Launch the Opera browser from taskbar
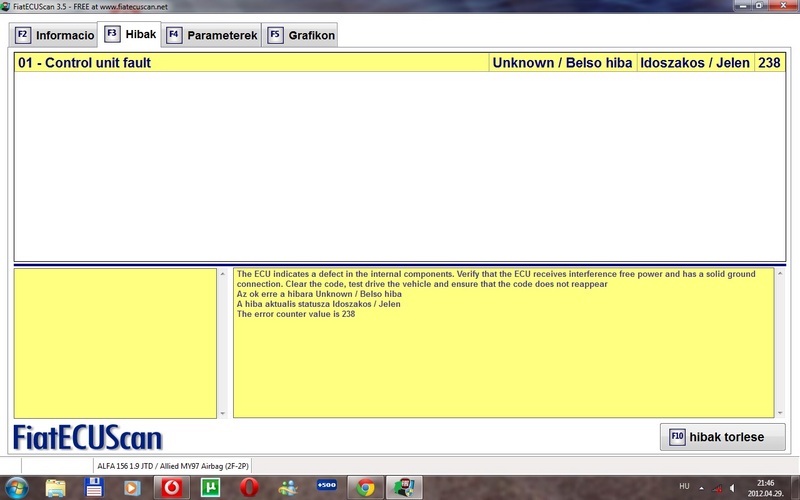Viewport: 800px width, 500px height. pos(249,487)
